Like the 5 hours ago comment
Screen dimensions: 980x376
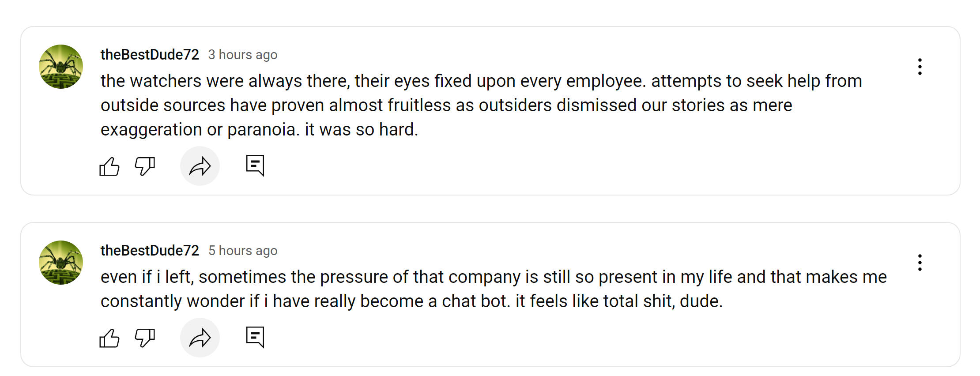[109, 338]
